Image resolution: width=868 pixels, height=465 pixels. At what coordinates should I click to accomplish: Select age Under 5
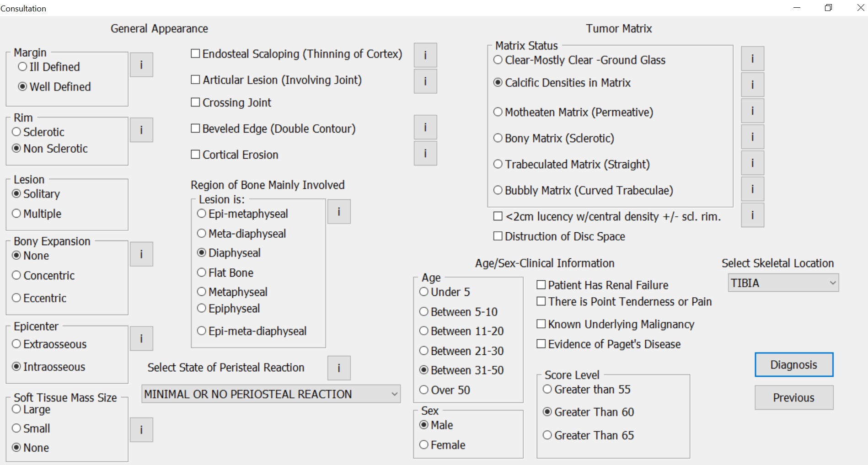[x=445, y=292]
